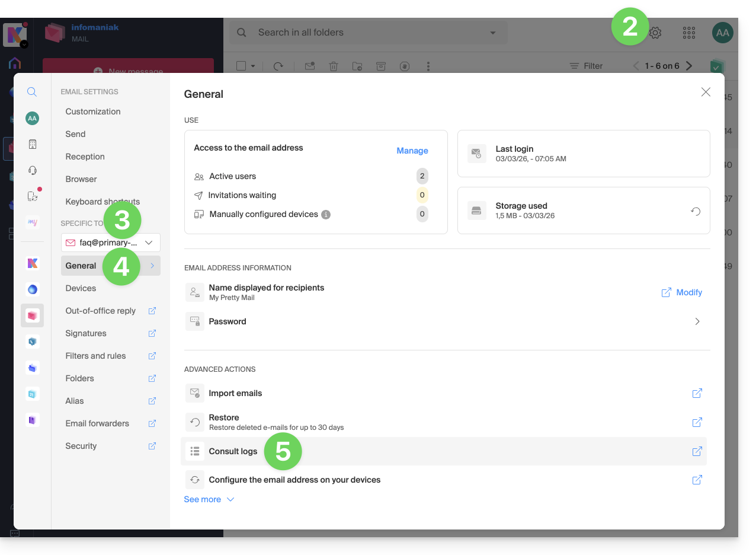Image resolution: width=756 pixels, height=555 pixels.
Task: Open Consult logs external link icon
Action: click(697, 452)
